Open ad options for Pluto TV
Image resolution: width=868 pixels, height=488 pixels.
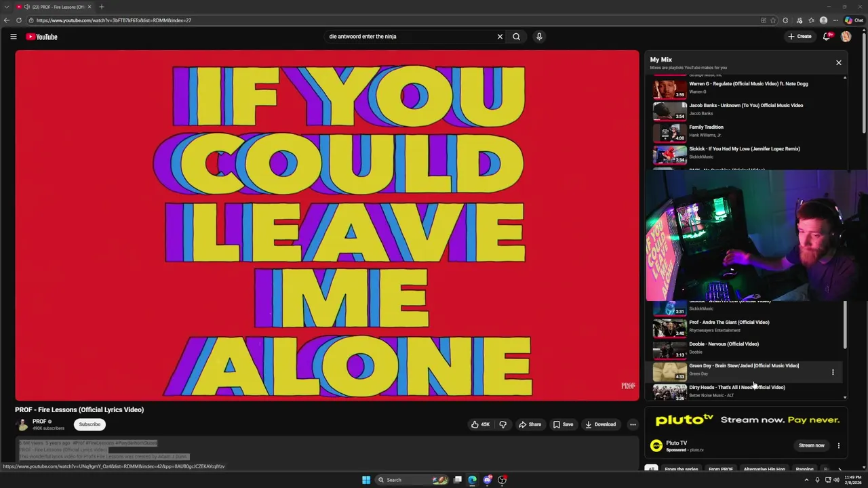click(838, 445)
